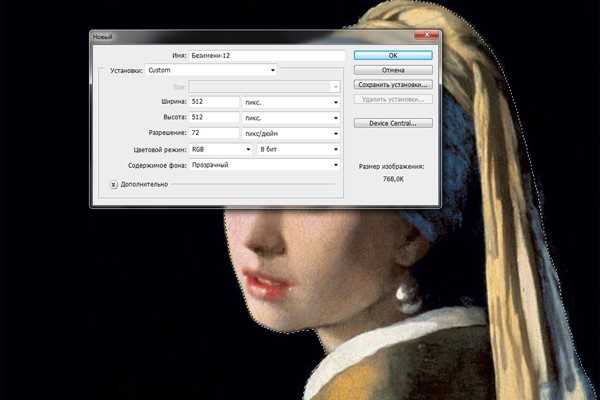Click Сохранить установки button

tap(393, 85)
